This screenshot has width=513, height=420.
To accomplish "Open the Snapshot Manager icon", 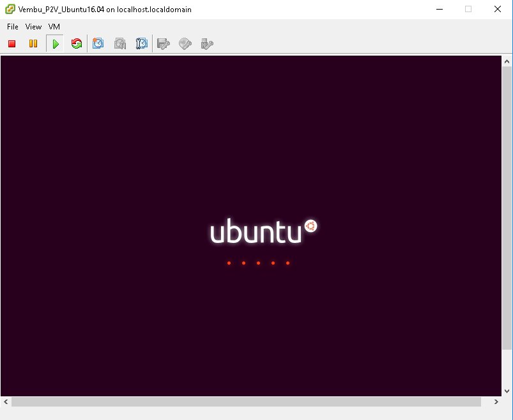I will coord(142,43).
